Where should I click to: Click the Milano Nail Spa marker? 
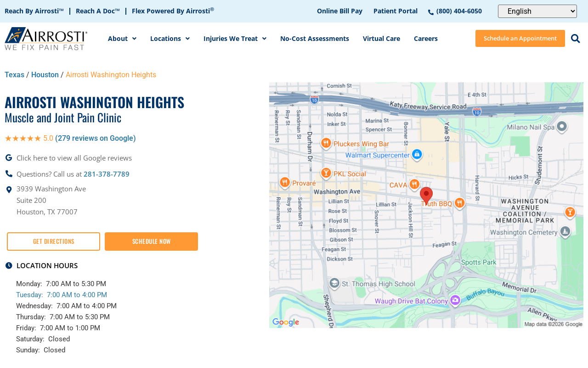(561, 126)
